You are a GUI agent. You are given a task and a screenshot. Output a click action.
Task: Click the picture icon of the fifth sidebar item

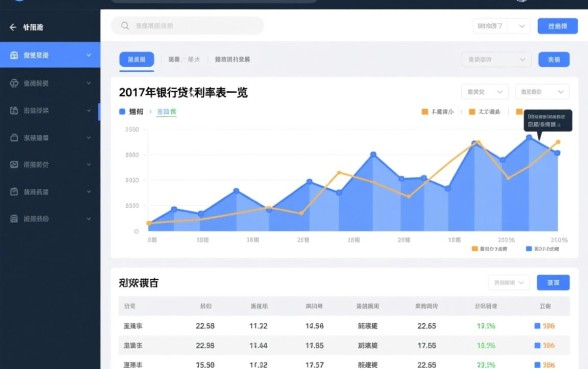point(14,165)
